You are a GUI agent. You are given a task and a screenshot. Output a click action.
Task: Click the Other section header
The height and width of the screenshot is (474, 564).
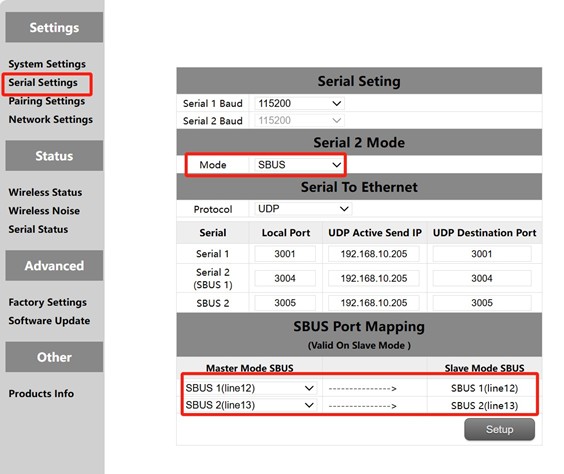tap(54, 357)
